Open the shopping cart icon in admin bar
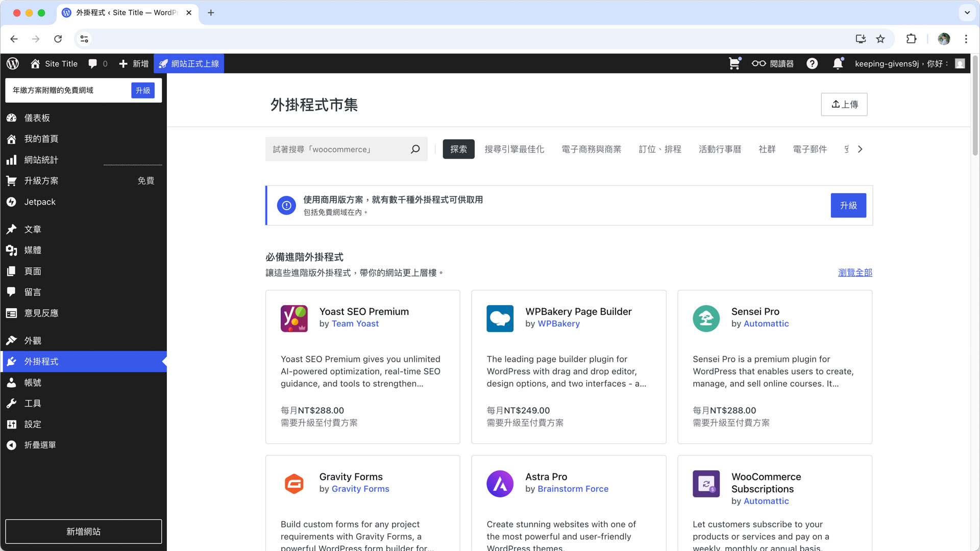Screen dimensions: 980x551 pyautogui.click(x=734, y=63)
